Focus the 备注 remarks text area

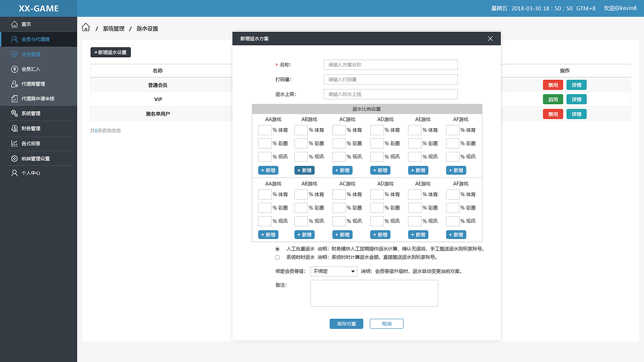(x=374, y=293)
